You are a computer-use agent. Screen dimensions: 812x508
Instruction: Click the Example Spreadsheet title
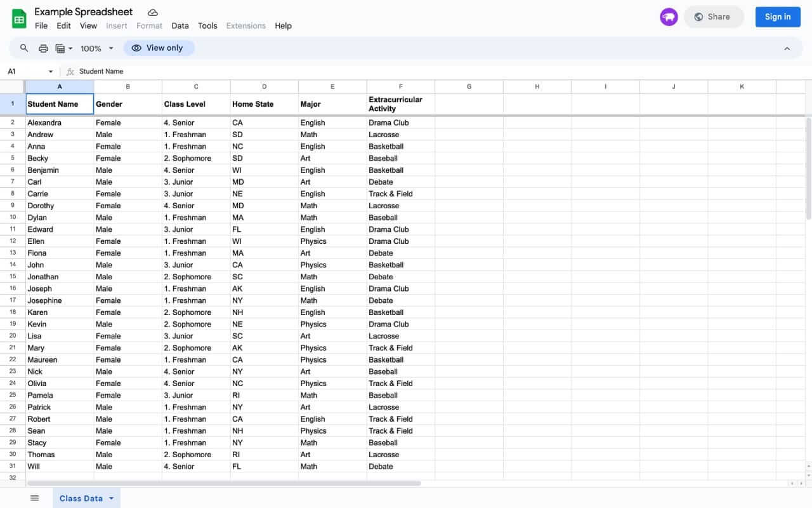84,12
